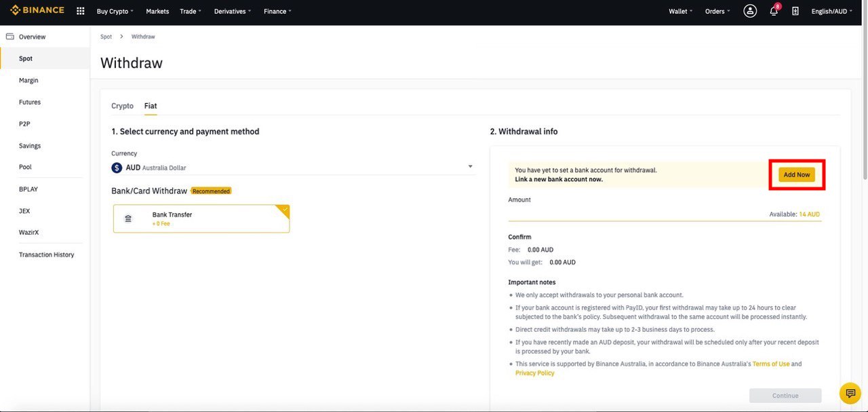
Task: Click the AUD dollar currency icon
Action: click(117, 168)
